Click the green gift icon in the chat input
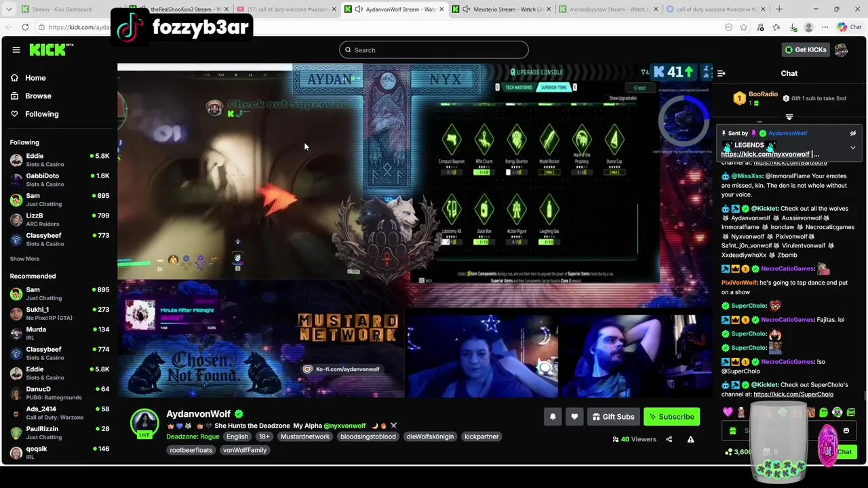 732,430
